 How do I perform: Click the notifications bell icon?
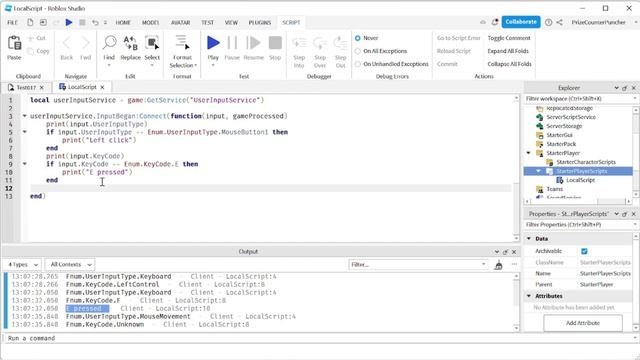[495, 22]
